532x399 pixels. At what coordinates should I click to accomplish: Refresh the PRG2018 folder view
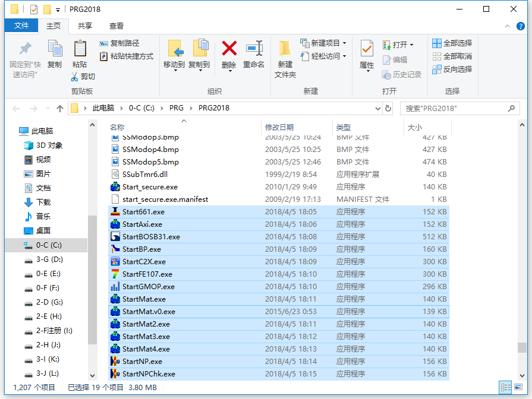(388, 109)
